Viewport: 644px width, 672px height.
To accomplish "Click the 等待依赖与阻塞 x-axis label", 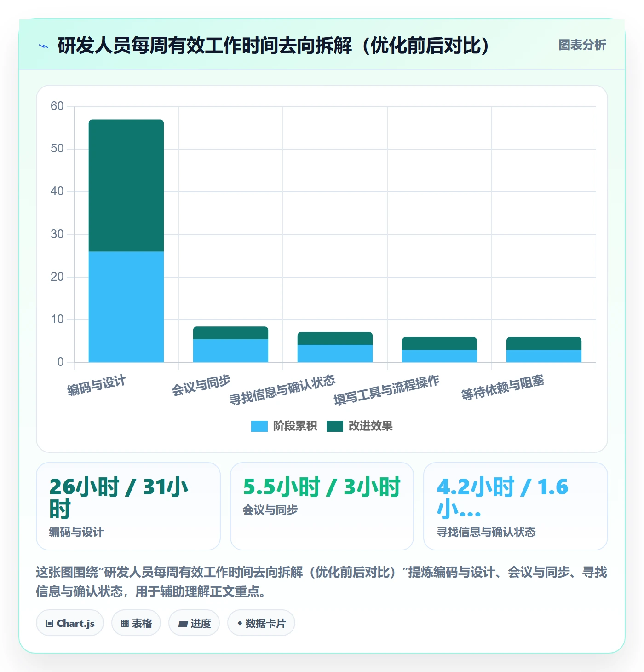I will coord(503,388).
